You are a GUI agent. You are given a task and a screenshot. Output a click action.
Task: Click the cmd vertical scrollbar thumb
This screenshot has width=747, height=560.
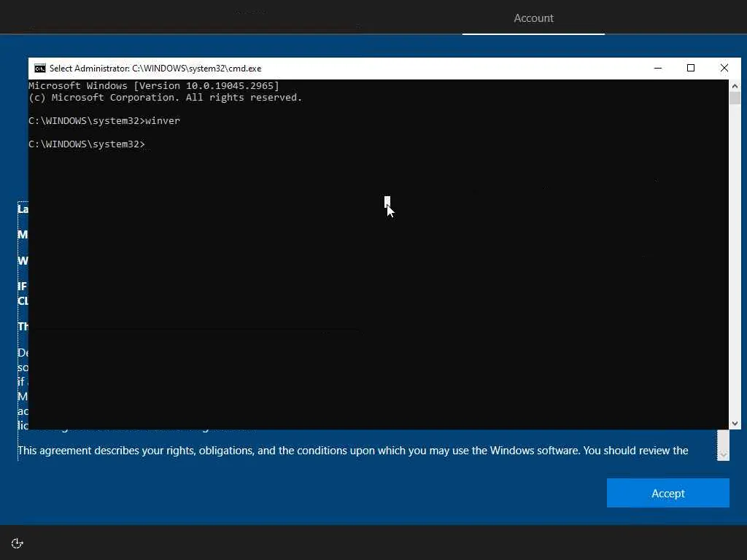[x=735, y=98]
